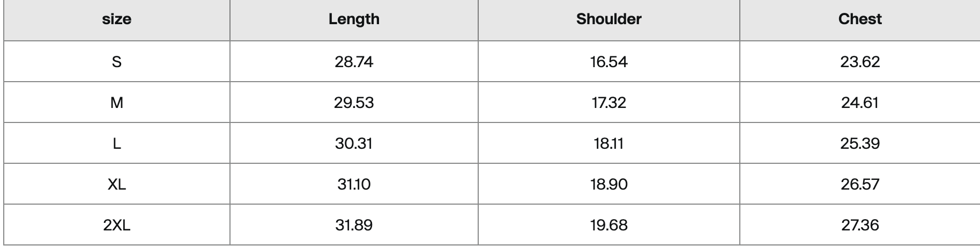
Task: Click the 29.53 length cell
Action: (x=354, y=102)
